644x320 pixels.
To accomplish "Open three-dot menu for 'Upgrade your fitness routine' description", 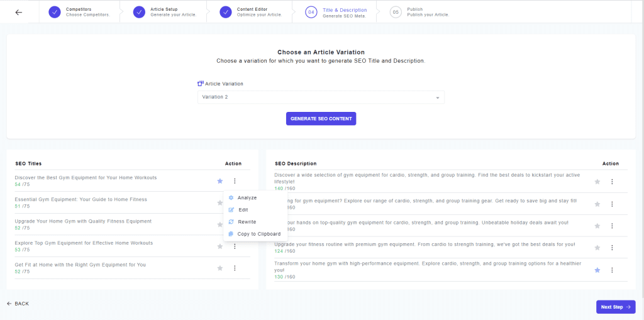I will coord(611,248).
